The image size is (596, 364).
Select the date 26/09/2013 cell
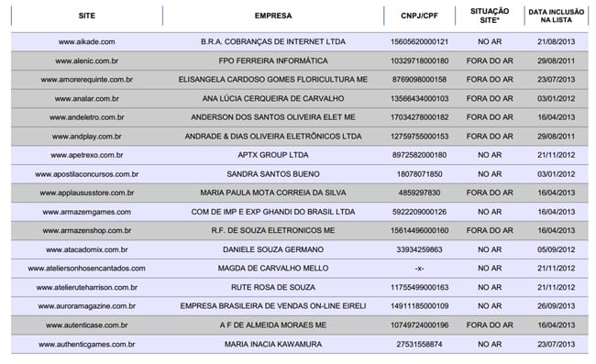(x=556, y=306)
